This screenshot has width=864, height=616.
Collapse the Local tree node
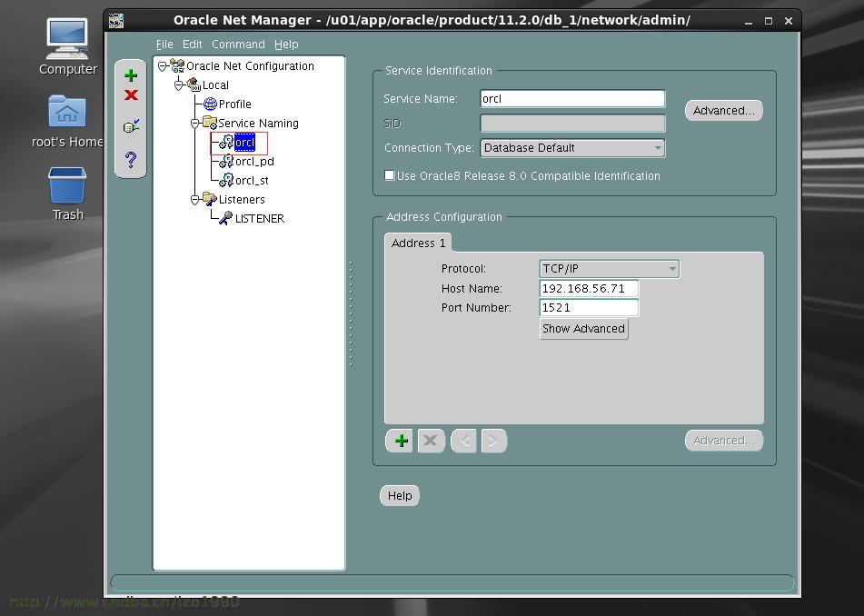pos(179,85)
